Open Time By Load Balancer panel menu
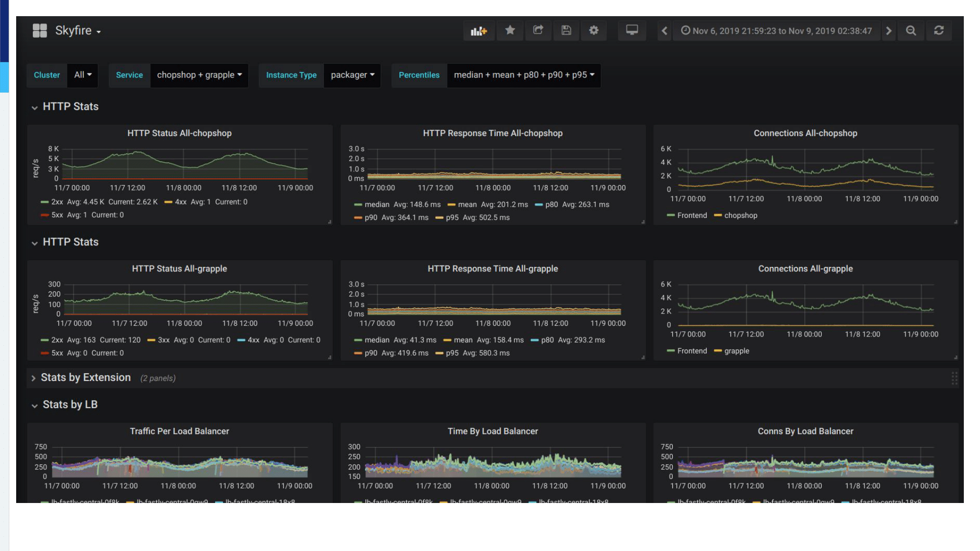This screenshot has height=551, width=980. (x=492, y=431)
